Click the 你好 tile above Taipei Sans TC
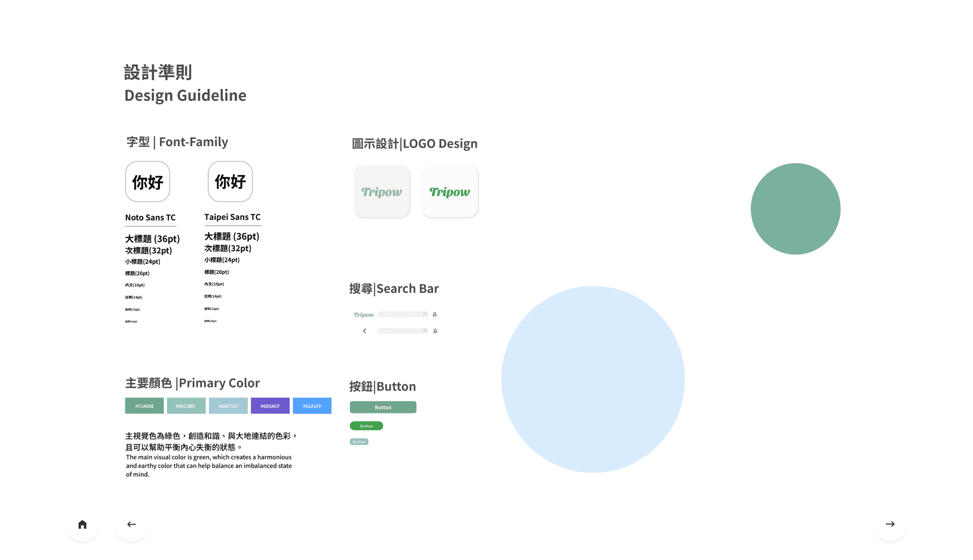Image resolution: width=973 pixels, height=560 pixels. tap(230, 182)
